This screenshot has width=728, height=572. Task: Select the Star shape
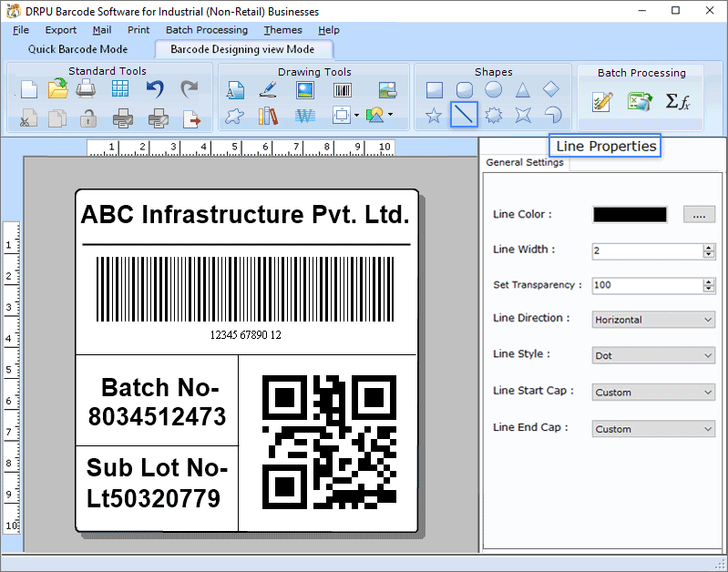click(433, 115)
